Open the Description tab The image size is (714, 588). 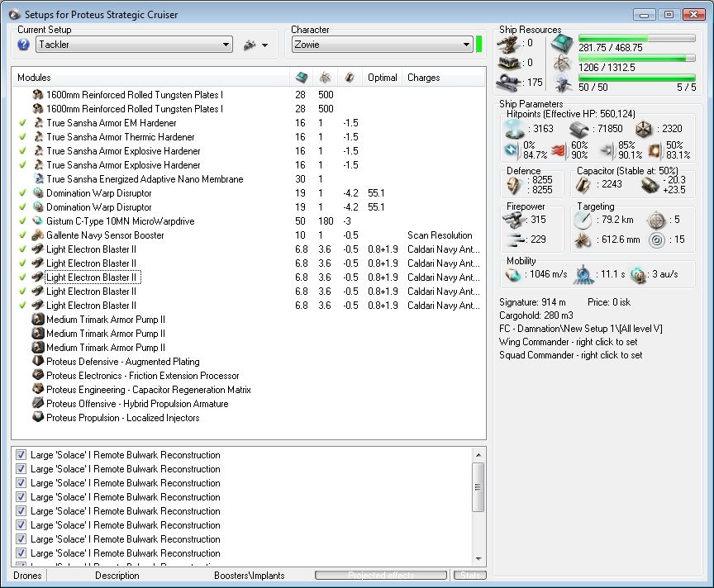(x=117, y=576)
